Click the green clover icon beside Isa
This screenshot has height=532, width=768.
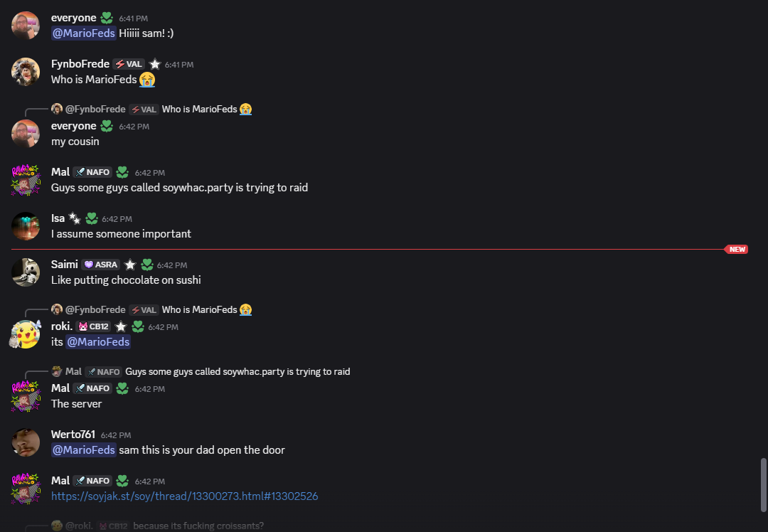coord(92,219)
